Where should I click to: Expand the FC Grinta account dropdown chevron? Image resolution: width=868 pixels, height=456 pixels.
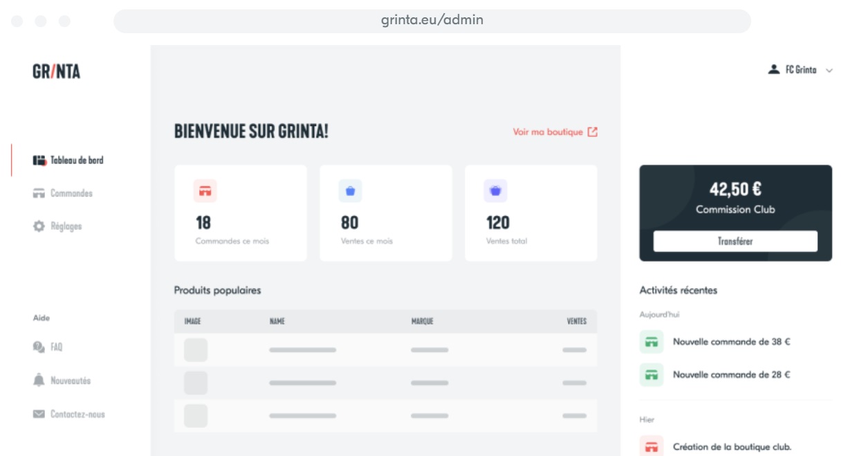829,71
